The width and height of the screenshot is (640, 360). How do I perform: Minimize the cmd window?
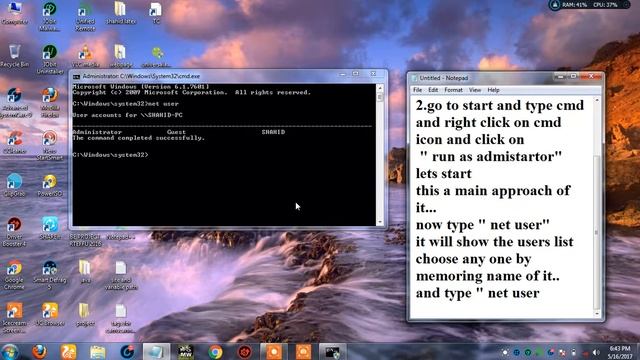(343, 74)
